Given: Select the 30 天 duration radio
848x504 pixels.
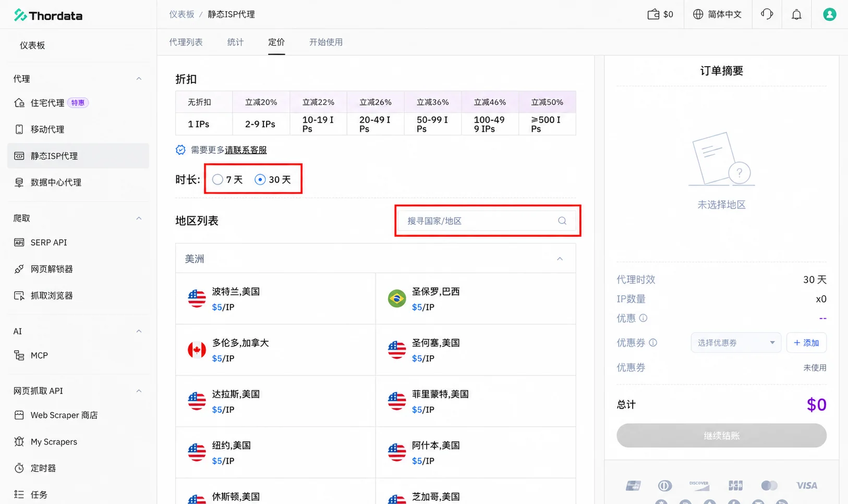Looking at the screenshot, I should tap(260, 179).
